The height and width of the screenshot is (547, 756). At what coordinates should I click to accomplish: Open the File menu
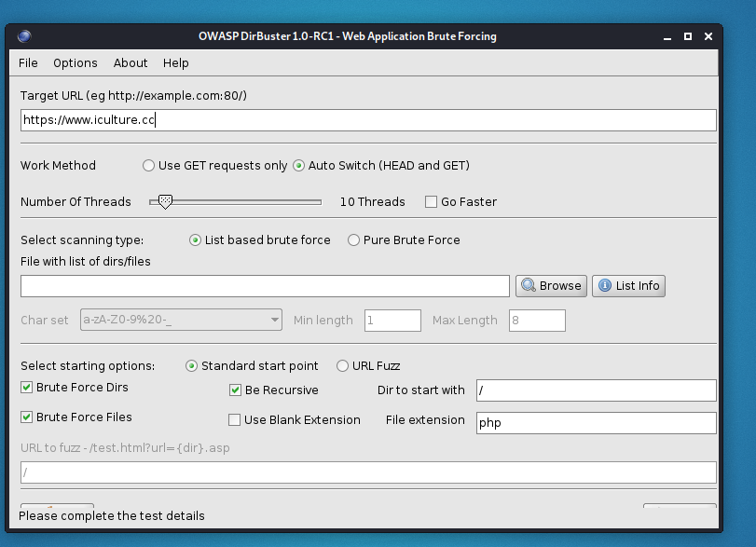pos(28,62)
